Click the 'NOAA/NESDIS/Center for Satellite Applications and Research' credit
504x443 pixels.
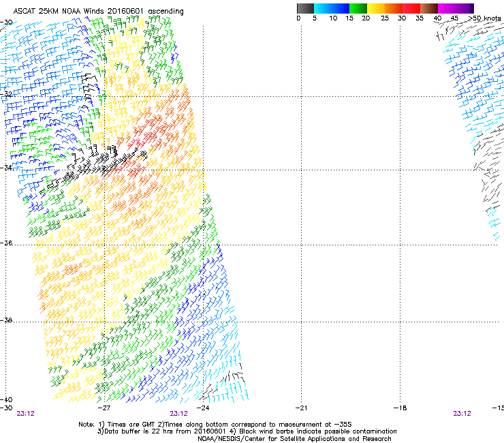click(294, 439)
